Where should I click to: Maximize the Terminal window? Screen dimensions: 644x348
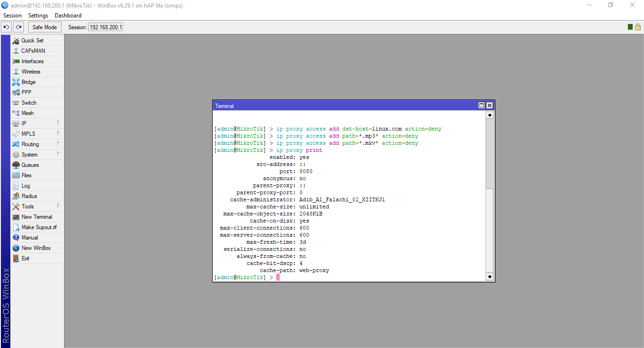482,106
